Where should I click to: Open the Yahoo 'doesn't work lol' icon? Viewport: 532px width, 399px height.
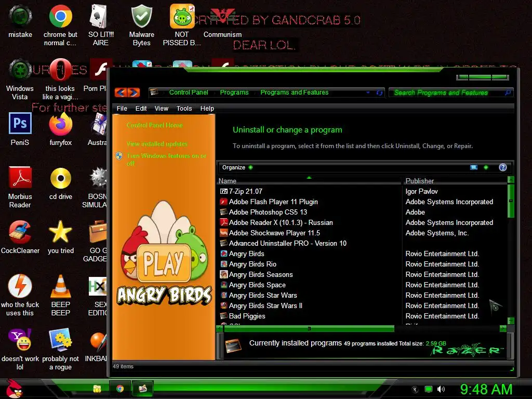[x=20, y=350]
